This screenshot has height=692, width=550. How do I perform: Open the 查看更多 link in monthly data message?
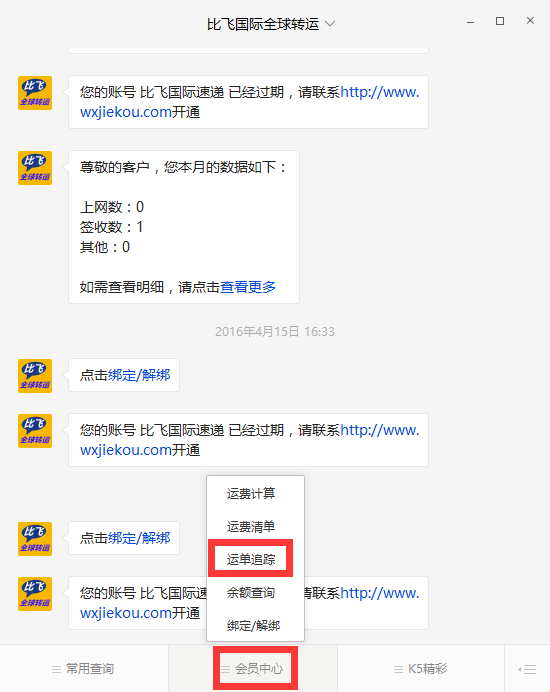(248, 287)
